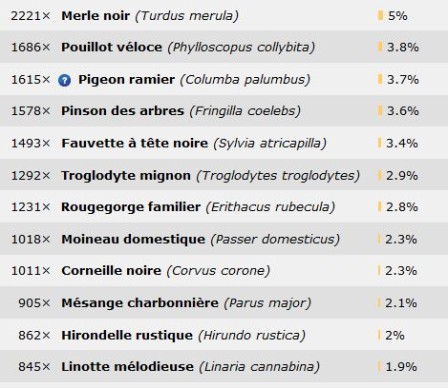Click the Turdus merula scientific name

click(x=187, y=16)
